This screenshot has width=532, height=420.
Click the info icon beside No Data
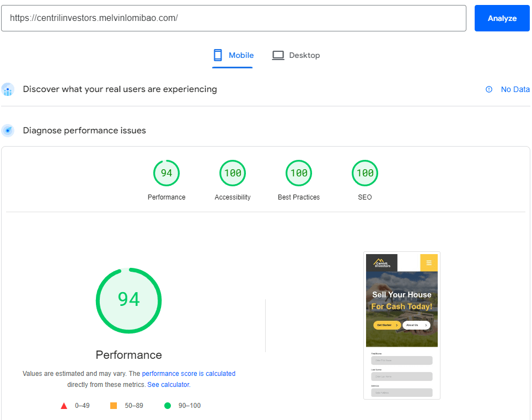coord(489,89)
